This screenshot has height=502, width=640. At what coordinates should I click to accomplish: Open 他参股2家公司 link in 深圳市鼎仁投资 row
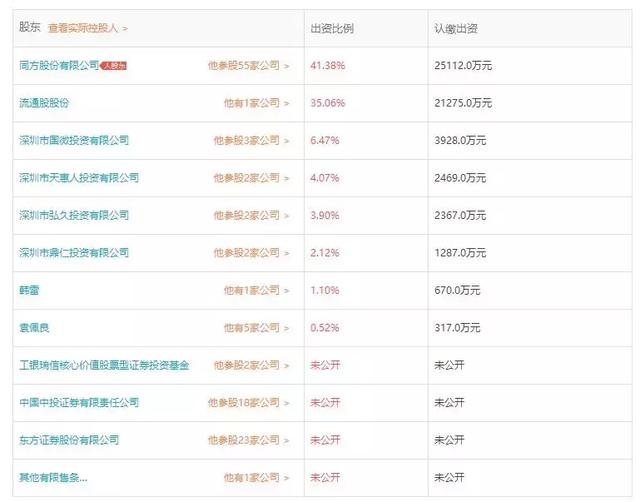(251, 253)
